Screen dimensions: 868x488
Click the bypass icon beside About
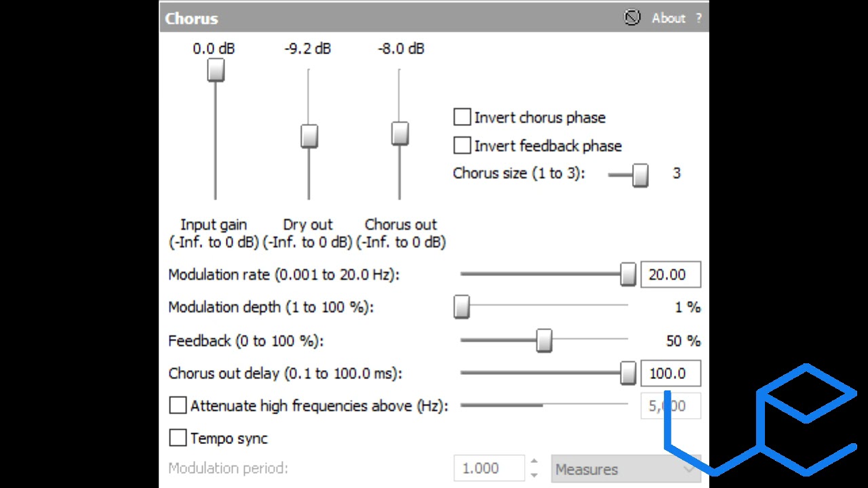click(632, 18)
